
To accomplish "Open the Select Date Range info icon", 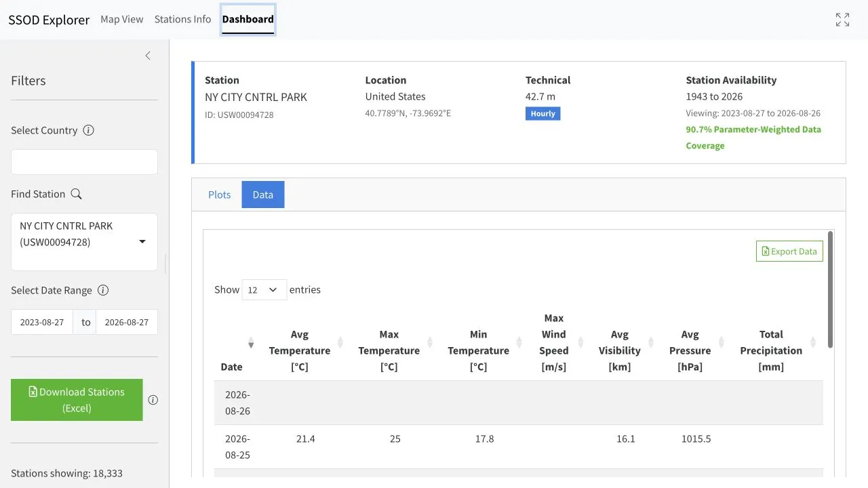I will point(103,290).
